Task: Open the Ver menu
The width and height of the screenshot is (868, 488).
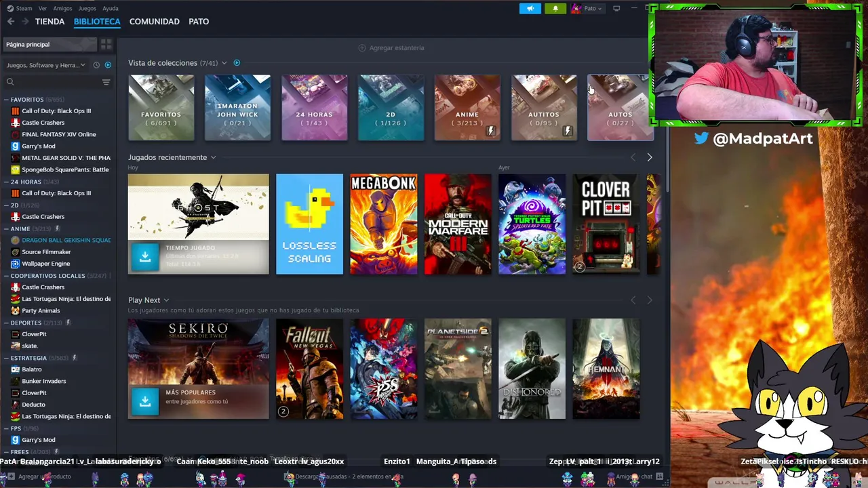Action: coord(43,8)
